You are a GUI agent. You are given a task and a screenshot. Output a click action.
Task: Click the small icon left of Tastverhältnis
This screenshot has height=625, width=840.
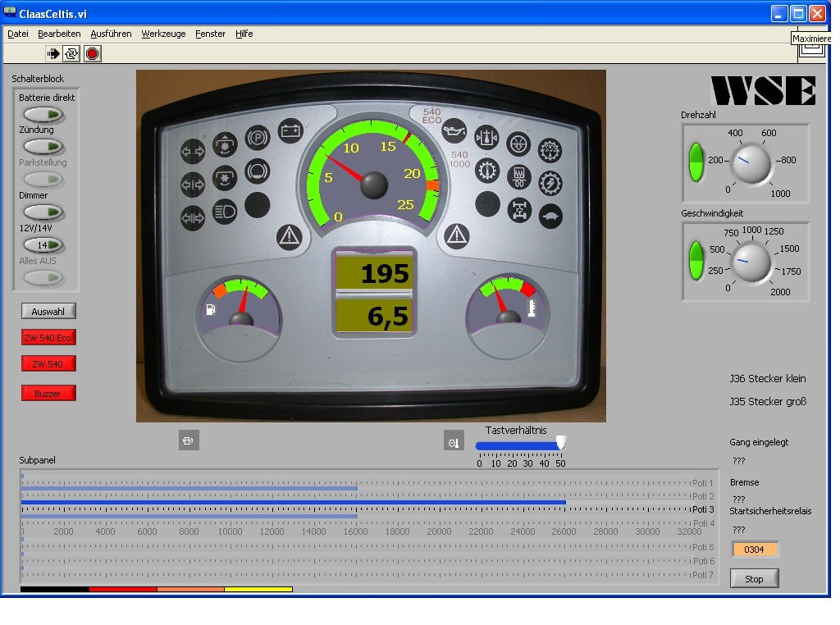tap(454, 440)
